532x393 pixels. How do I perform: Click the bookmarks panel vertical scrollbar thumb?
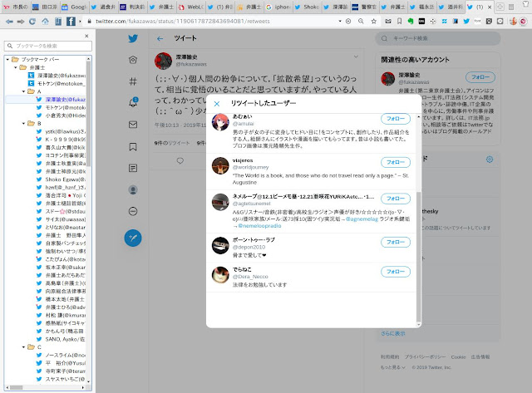[88, 113]
